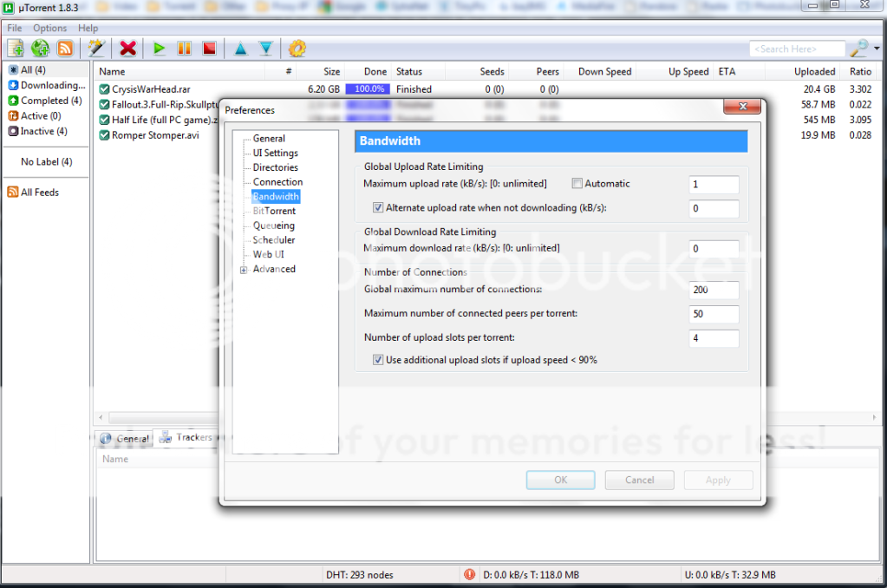The width and height of the screenshot is (887, 588).
Task: Open the File menu
Action: pyautogui.click(x=14, y=28)
